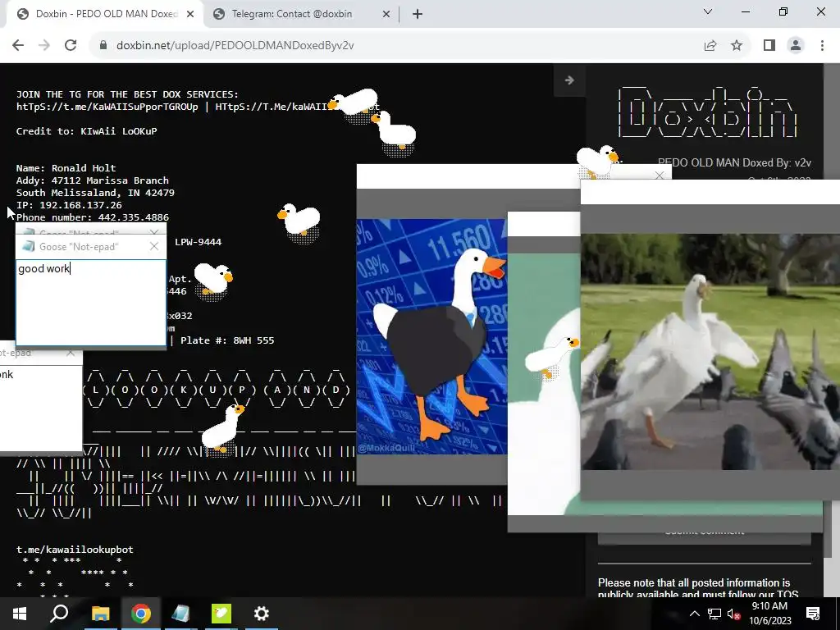The image size is (840, 630).
Task: Show hidden system tray icons
Action: pos(694,614)
